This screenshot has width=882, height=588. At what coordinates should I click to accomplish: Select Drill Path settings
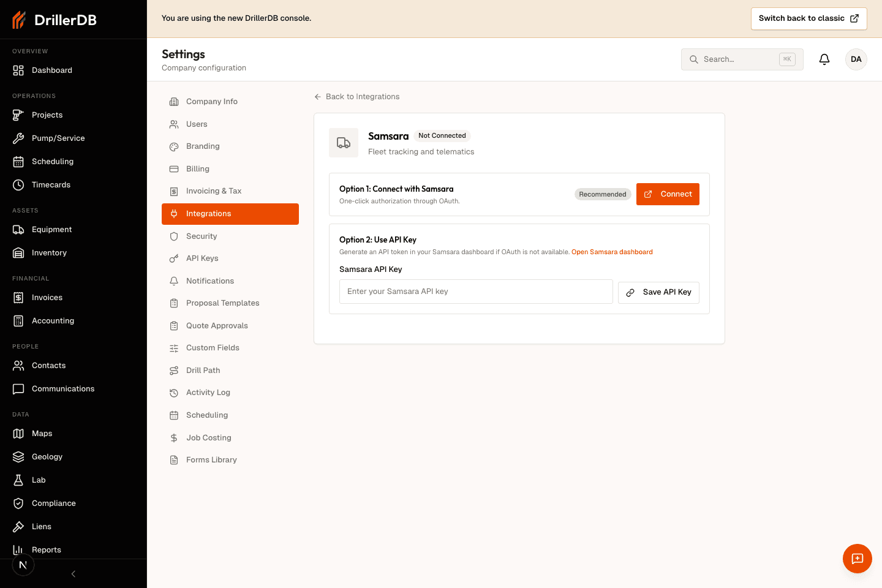click(230, 371)
